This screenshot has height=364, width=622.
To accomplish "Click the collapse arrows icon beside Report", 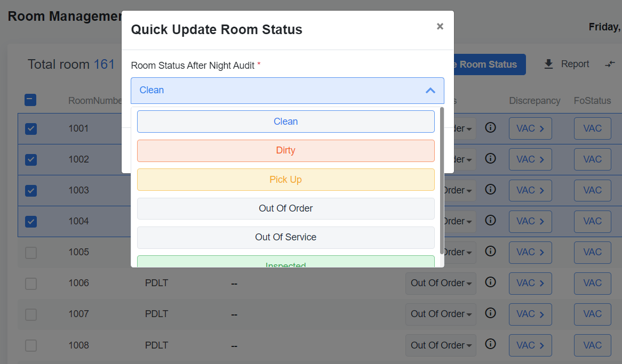I will (610, 64).
